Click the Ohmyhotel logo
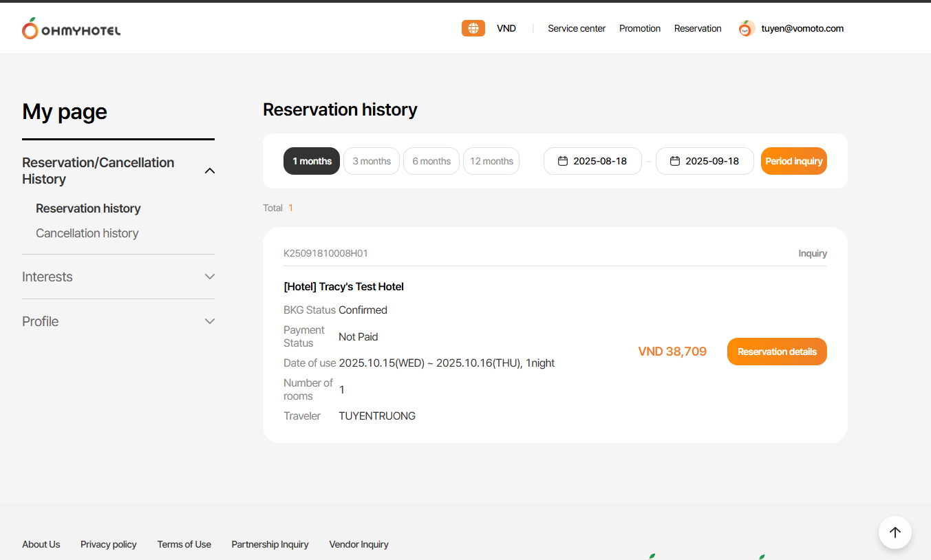This screenshot has height=560, width=931. (72, 29)
